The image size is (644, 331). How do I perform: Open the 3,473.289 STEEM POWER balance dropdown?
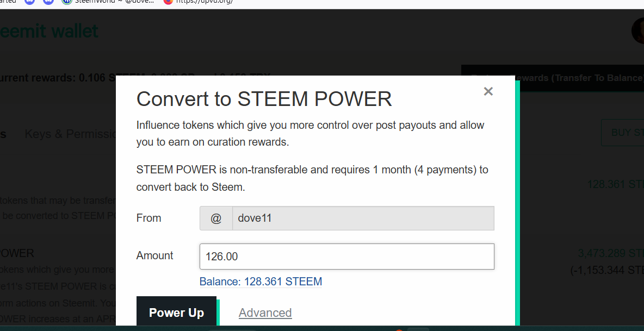[611, 253]
